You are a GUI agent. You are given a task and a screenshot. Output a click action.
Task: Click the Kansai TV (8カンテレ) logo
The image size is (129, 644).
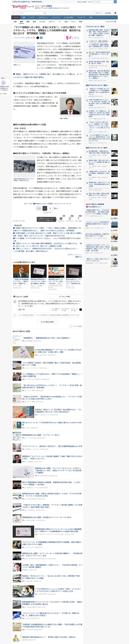[x=73, y=38]
